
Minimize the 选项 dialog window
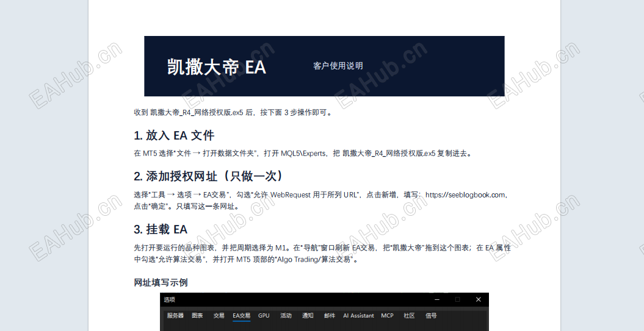point(437,299)
